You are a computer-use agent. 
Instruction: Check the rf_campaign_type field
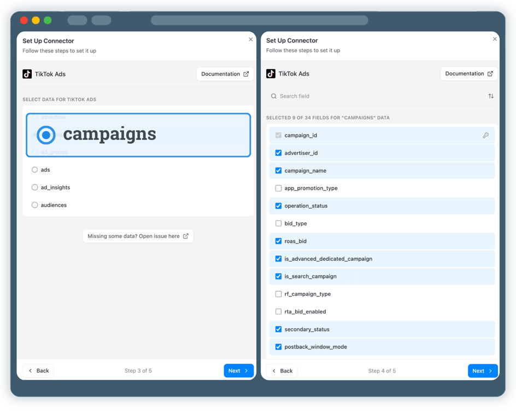(x=278, y=294)
